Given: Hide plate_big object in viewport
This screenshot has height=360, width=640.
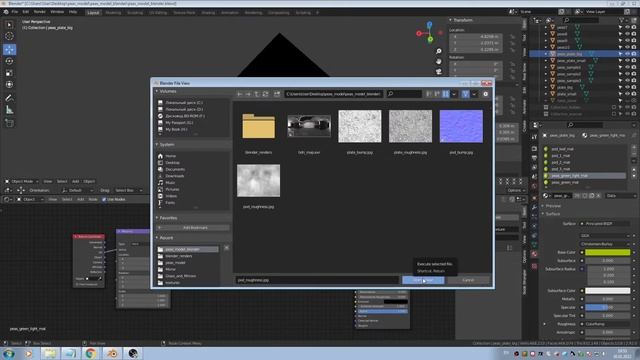Looking at the screenshot, I should tap(627, 87).
